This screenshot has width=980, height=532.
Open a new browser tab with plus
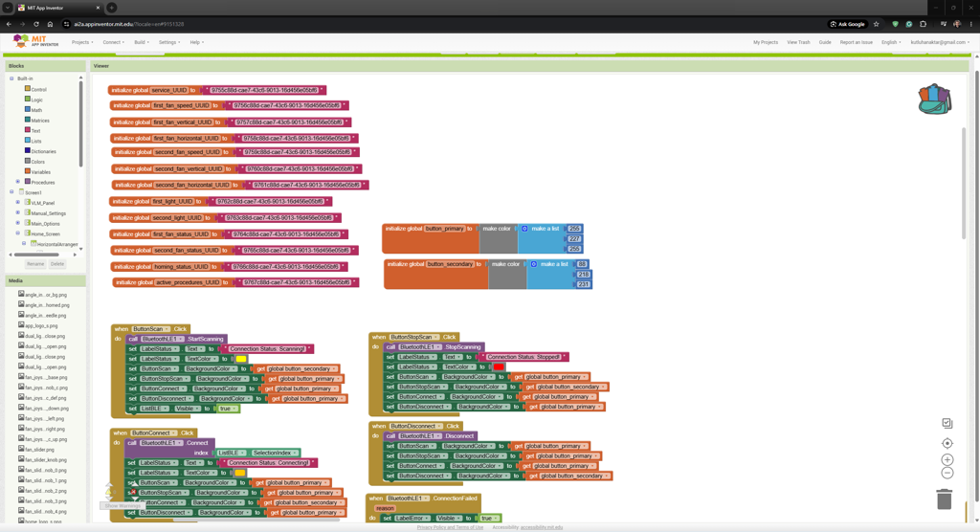click(x=111, y=8)
